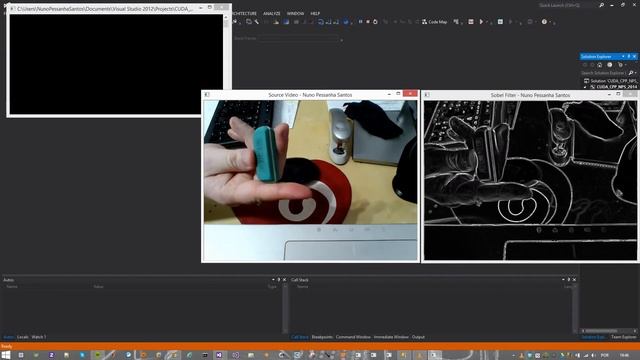Click the Home icon in Solution Explorer
This screenshot has height=360, width=640.
(x=600, y=65)
